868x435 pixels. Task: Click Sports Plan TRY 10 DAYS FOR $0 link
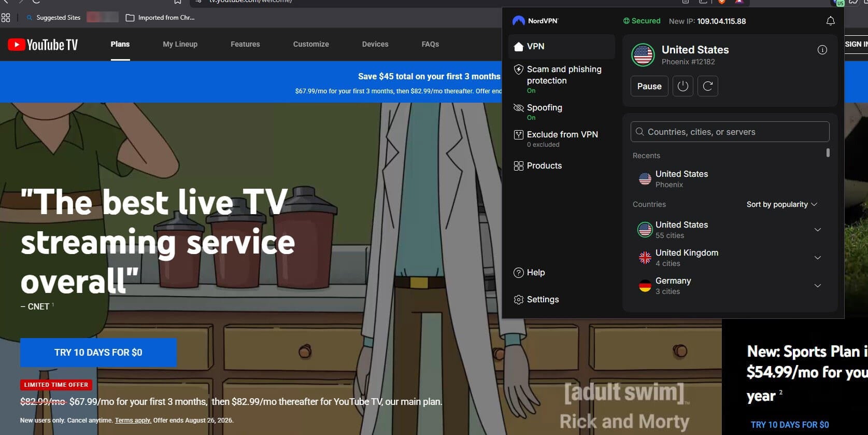tap(790, 425)
